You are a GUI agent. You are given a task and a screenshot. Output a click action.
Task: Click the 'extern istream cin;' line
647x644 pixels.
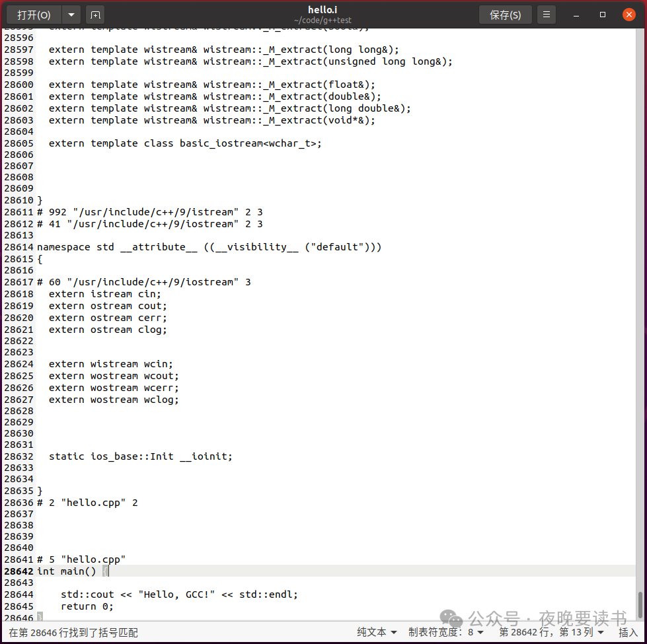pyautogui.click(x=105, y=294)
